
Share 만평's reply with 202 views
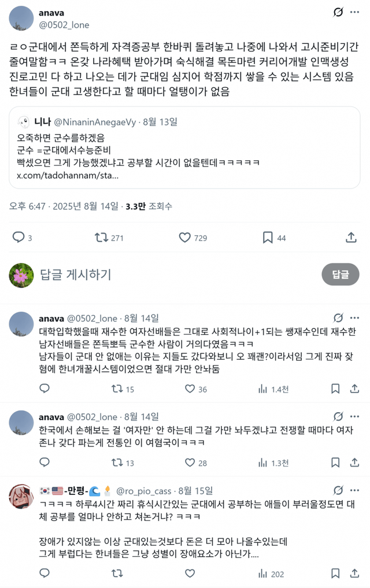(x=351, y=573)
